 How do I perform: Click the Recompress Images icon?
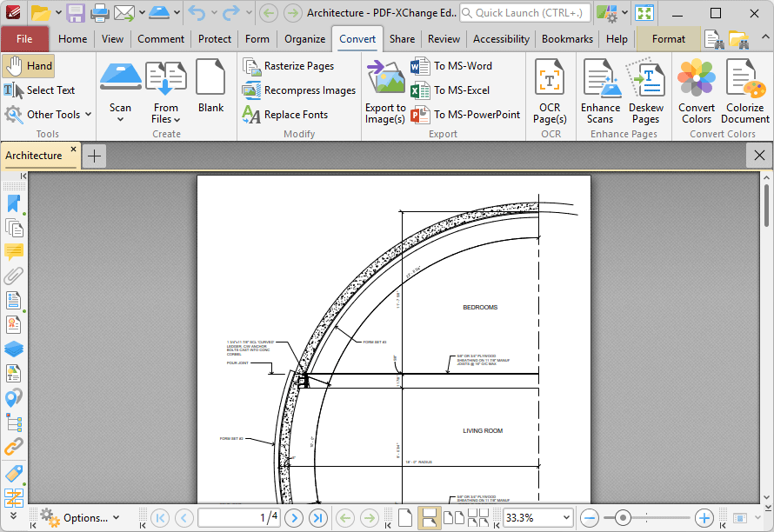[251, 90]
